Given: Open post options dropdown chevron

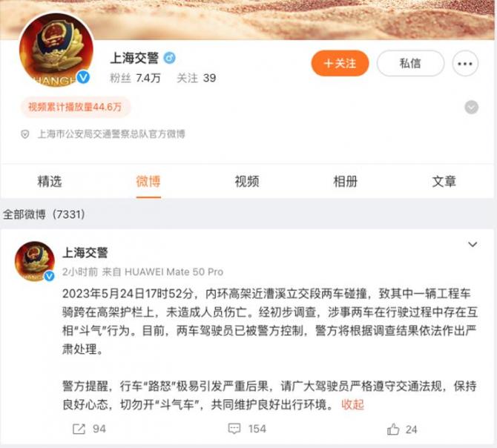Looking at the screenshot, I should click(473, 244).
